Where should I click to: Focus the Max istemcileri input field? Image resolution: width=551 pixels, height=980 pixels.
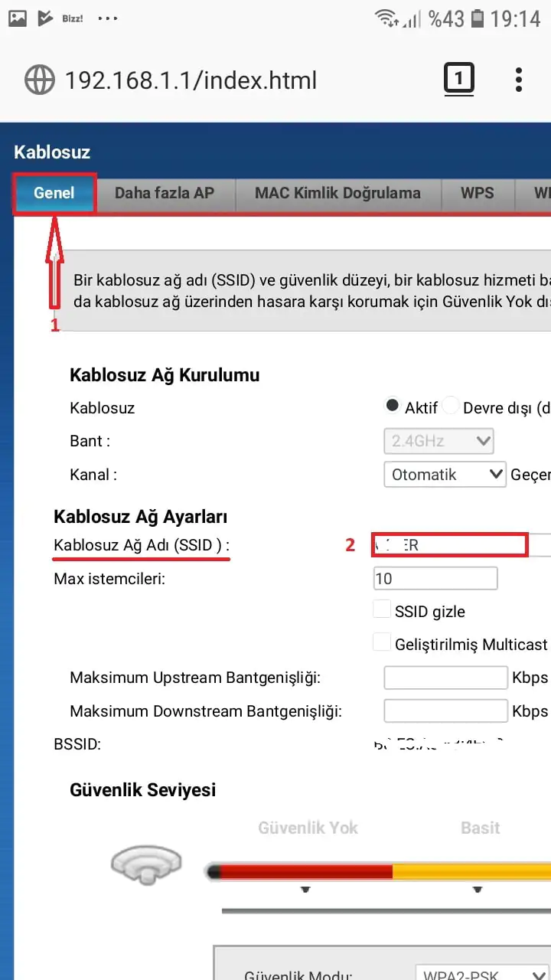(435, 578)
